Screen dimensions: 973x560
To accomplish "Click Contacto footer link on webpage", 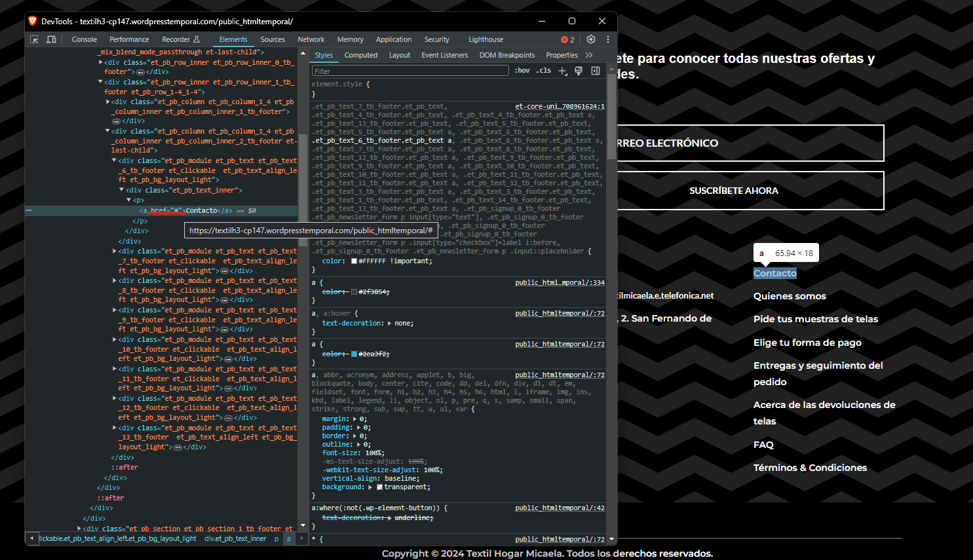I will click(x=775, y=273).
